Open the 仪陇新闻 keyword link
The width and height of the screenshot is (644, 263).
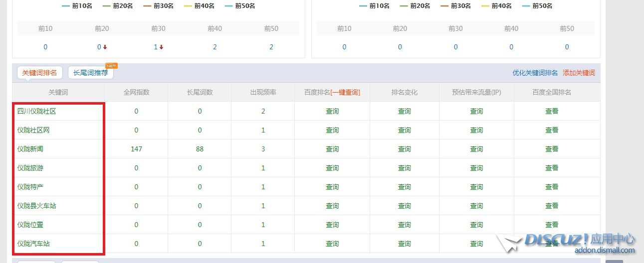tap(33, 149)
